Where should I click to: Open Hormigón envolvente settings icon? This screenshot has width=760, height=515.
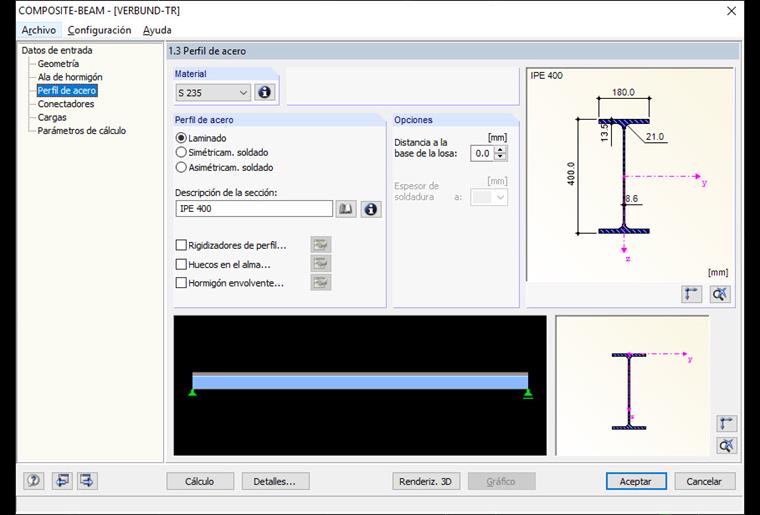[321, 282]
